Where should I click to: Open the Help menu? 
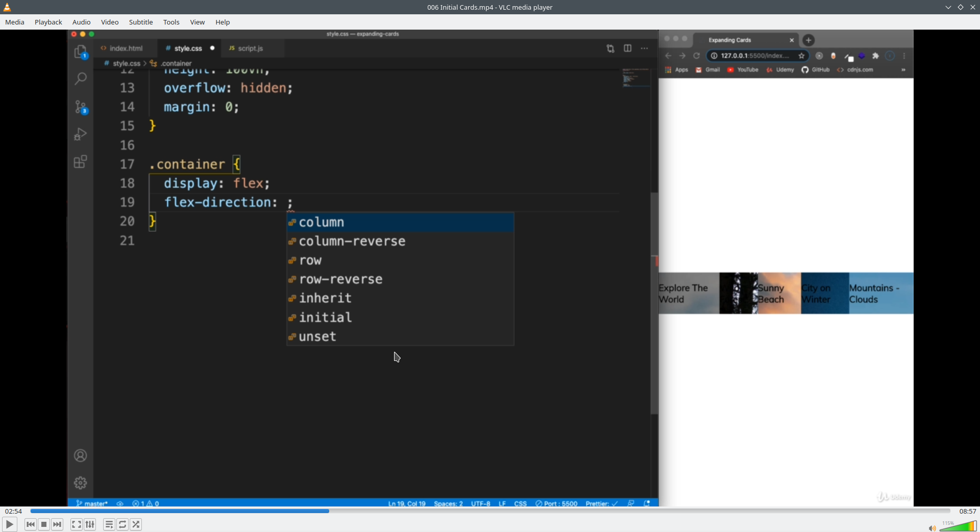[x=223, y=22]
